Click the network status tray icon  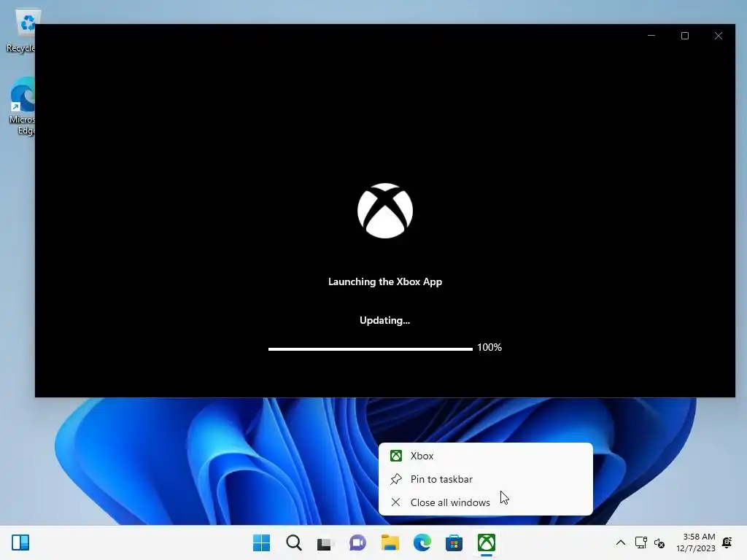point(640,542)
